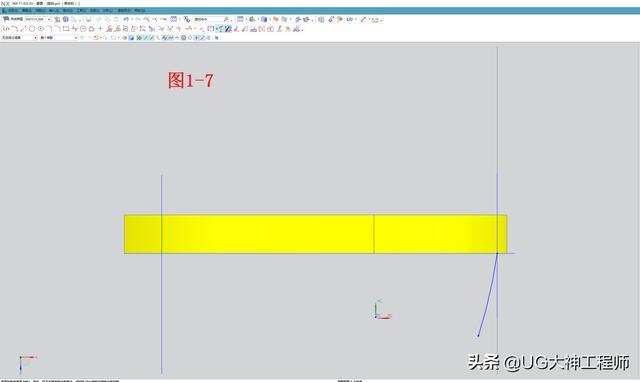Screen dimensions: 640x382
Task: Toggle highlighted constraint display icon in sketch toolbar
Action: coord(220,29)
